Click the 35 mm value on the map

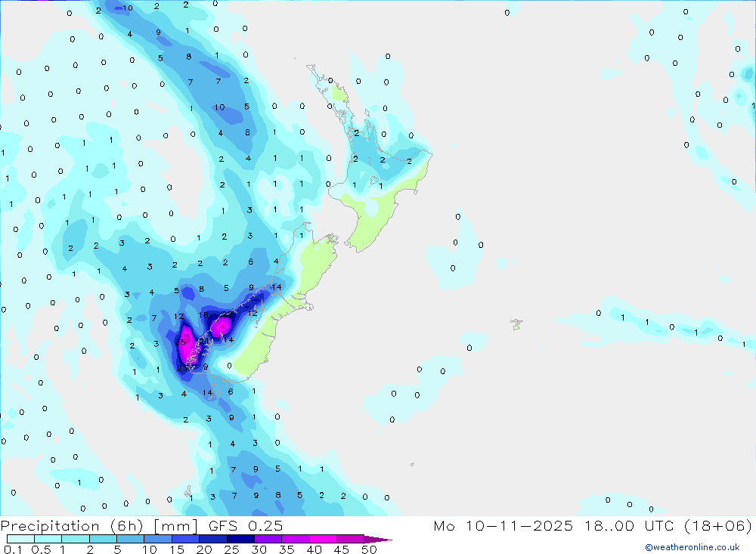(x=181, y=342)
